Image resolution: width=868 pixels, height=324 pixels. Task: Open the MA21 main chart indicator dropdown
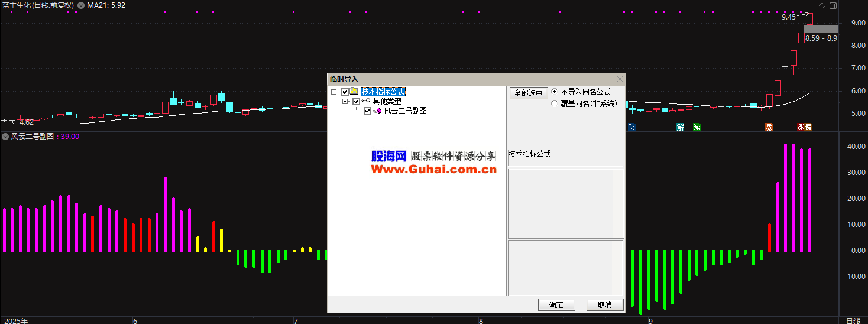[81, 5]
